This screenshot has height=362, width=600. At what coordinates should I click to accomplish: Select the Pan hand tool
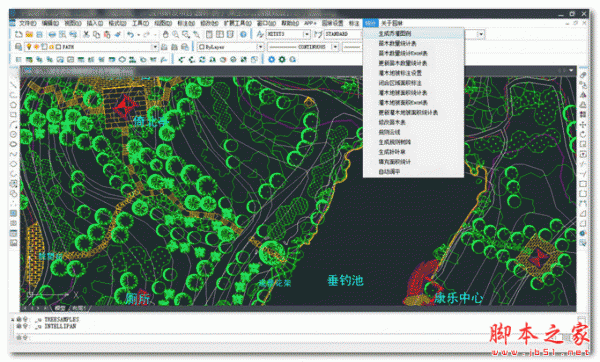point(165,34)
